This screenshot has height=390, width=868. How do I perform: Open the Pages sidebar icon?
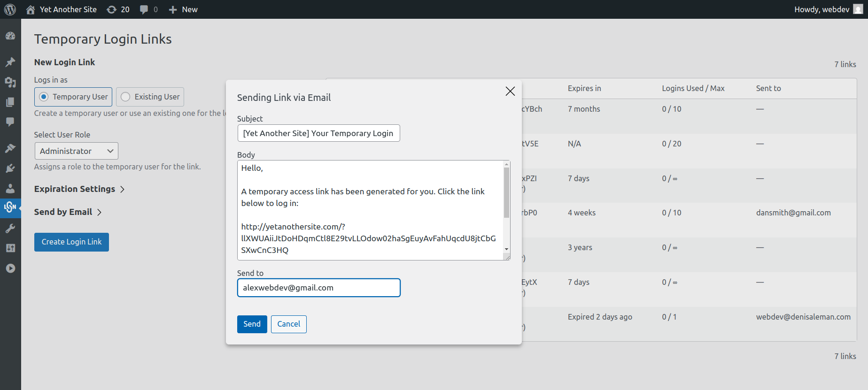coord(10,102)
